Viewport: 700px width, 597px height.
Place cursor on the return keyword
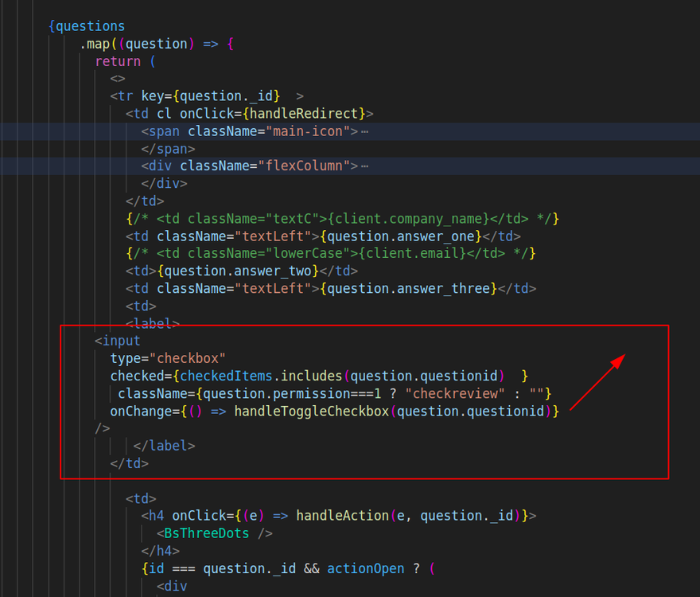coord(118,61)
